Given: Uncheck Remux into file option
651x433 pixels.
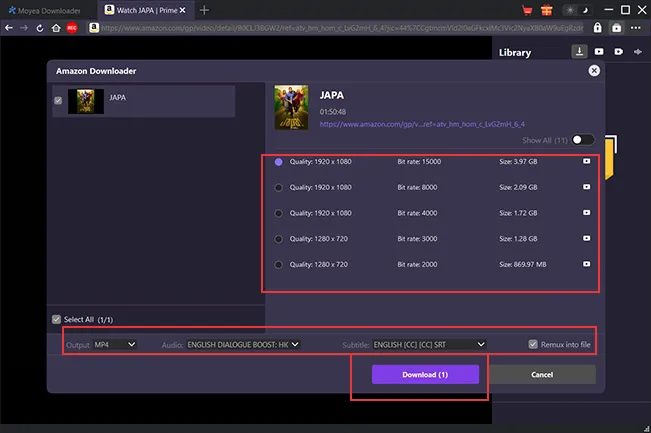Looking at the screenshot, I should coord(532,344).
